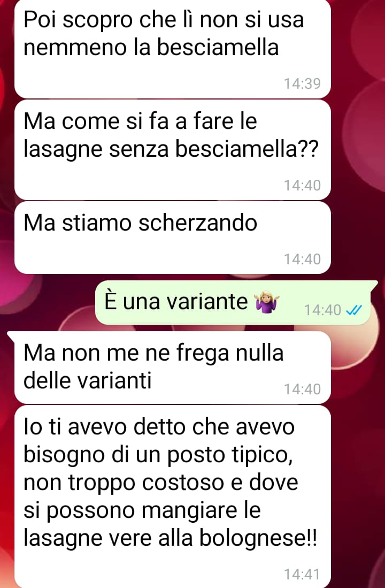Tap 14:40 timestamp under 'Ma stiamo scherzando'
This screenshot has height=588, width=385.
tap(302, 259)
